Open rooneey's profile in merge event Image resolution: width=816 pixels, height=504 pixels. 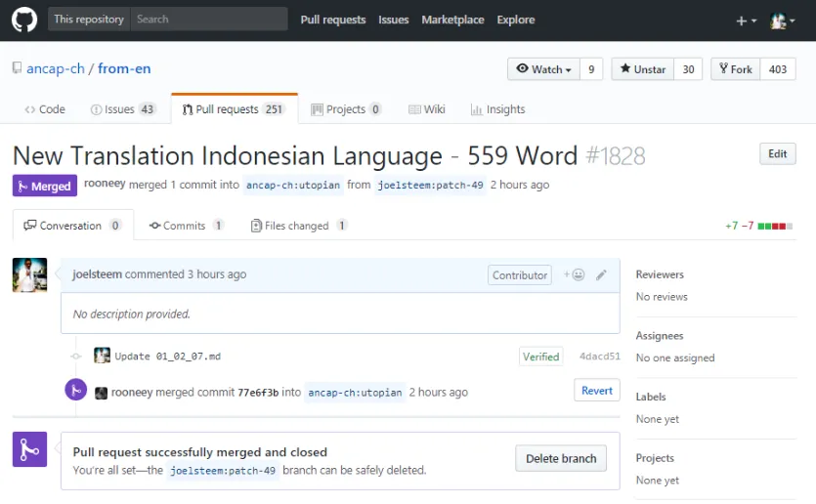pyautogui.click(x=132, y=393)
